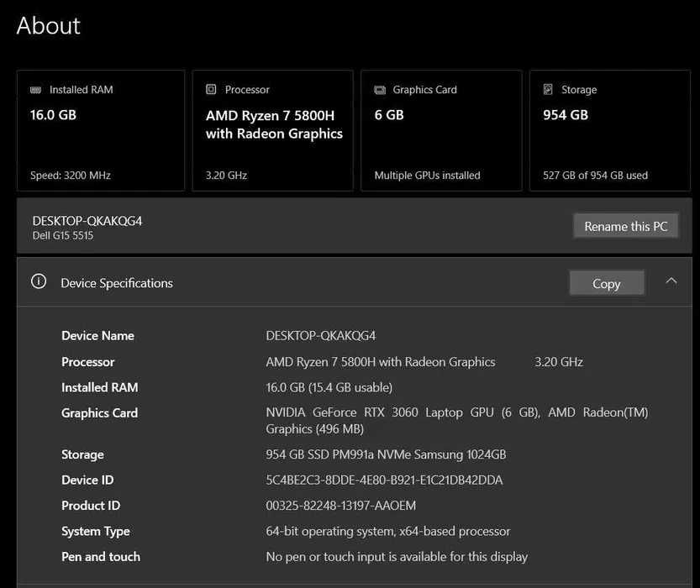Click the Processor icon in card
Viewport: 700px width, 588px height.
211,89
